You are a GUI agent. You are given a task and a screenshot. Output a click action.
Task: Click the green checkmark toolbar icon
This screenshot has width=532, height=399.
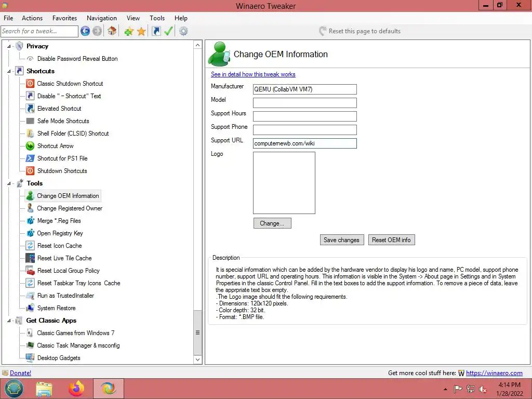[x=168, y=31]
